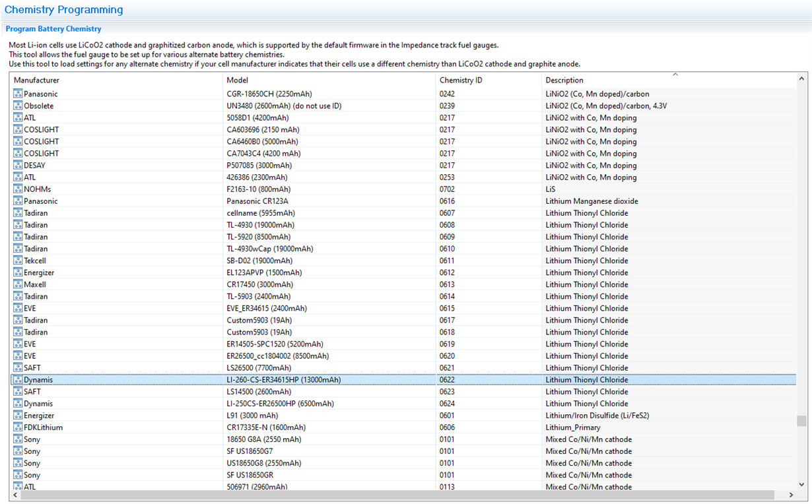Click the Lithium/Iron Disulfide (Li/FeS2) description
812x504 pixels.
click(x=597, y=416)
